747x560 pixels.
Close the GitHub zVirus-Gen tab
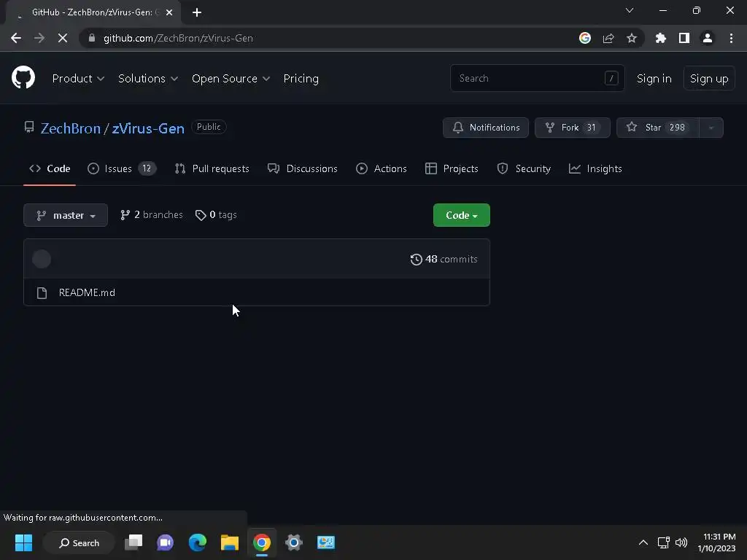(169, 12)
